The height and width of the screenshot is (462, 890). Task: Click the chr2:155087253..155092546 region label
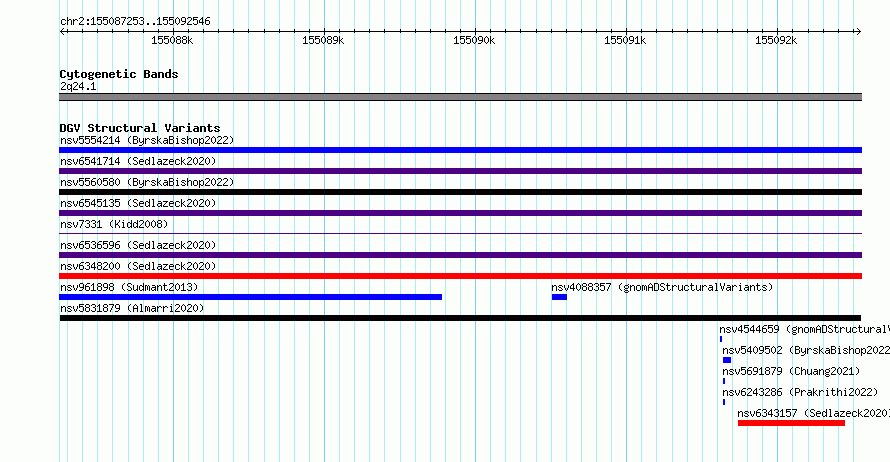tap(135, 22)
